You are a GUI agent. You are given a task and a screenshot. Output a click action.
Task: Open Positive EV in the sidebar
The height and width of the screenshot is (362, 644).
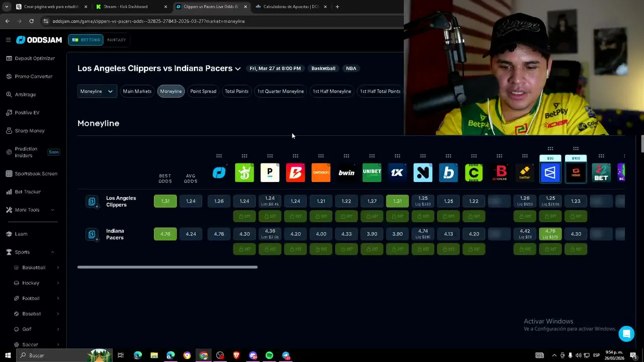click(27, 113)
